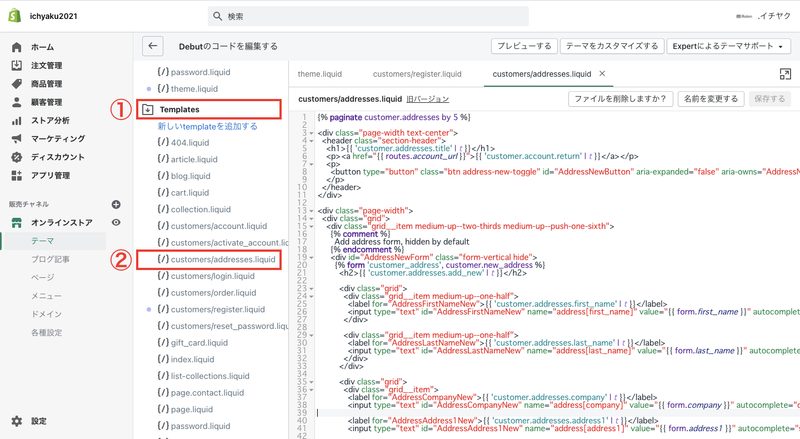
Task: Fold code at line 29
Action: [x=312, y=335]
